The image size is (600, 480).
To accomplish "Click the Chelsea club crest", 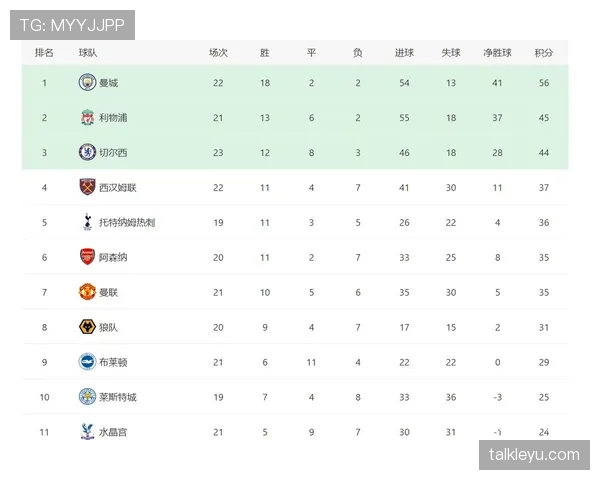I will point(87,152).
